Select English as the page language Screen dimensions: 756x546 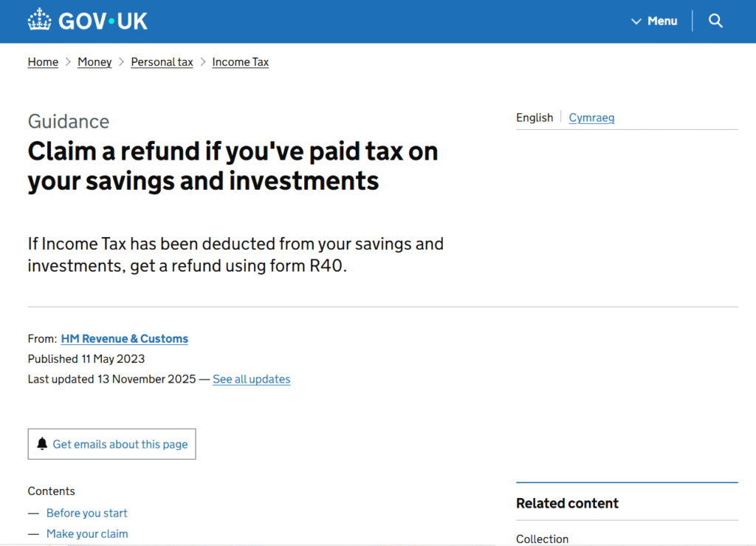(x=535, y=117)
